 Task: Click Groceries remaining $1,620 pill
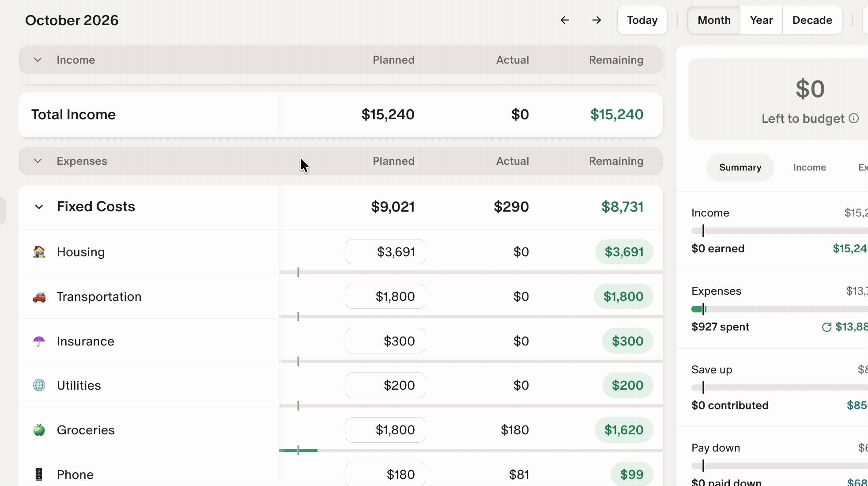click(x=624, y=430)
